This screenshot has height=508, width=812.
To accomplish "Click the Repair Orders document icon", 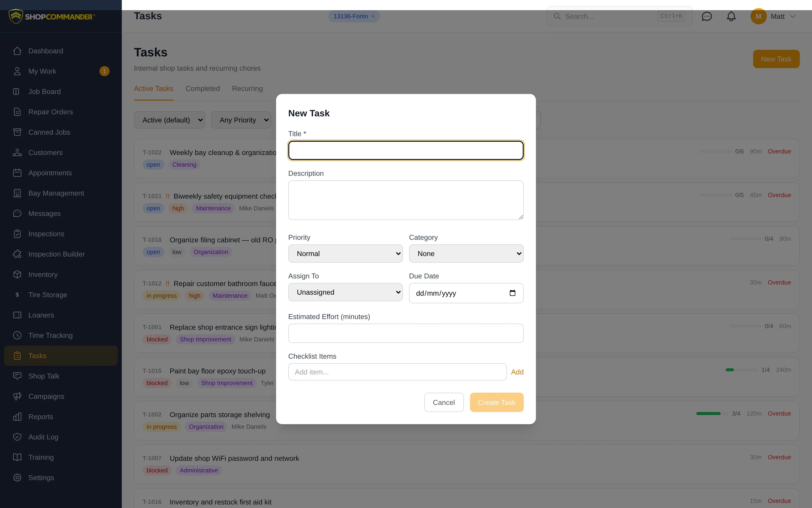I will tap(17, 112).
